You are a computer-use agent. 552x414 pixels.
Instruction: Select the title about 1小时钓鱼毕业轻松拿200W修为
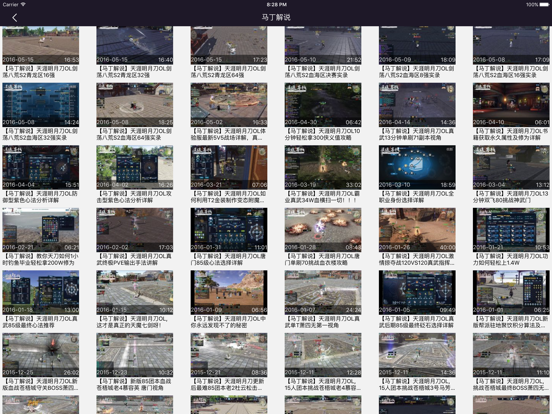pyautogui.click(x=40, y=259)
